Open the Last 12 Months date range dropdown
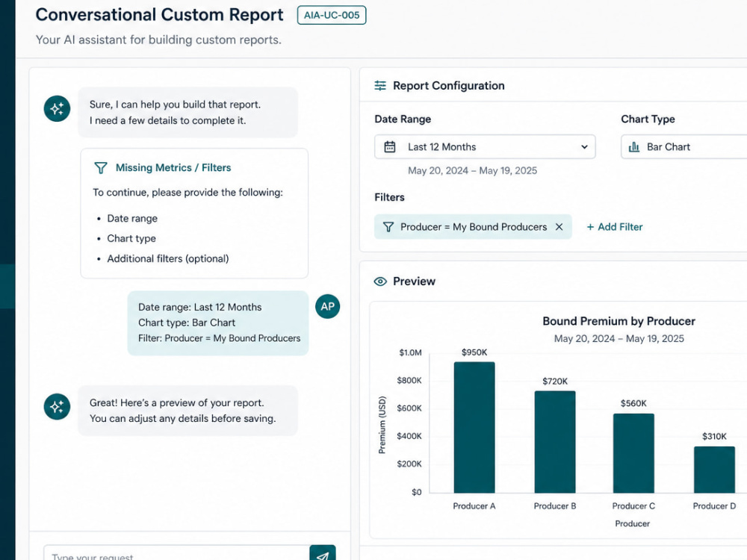The width and height of the screenshot is (747, 560). click(485, 146)
